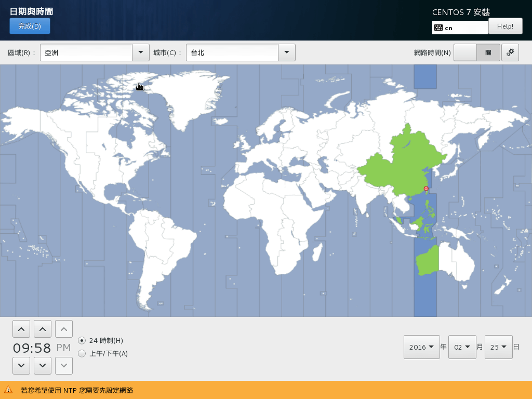Decrease hours with the down arrow

(x=21, y=365)
